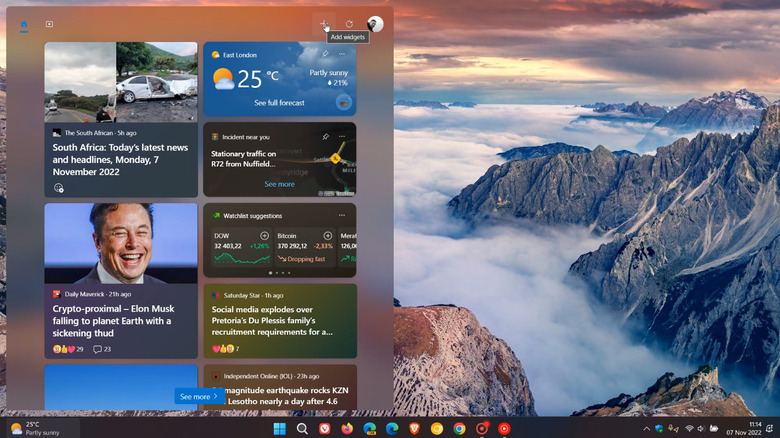Open the user profile avatar
The image size is (780, 438).
click(x=375, y=24)
